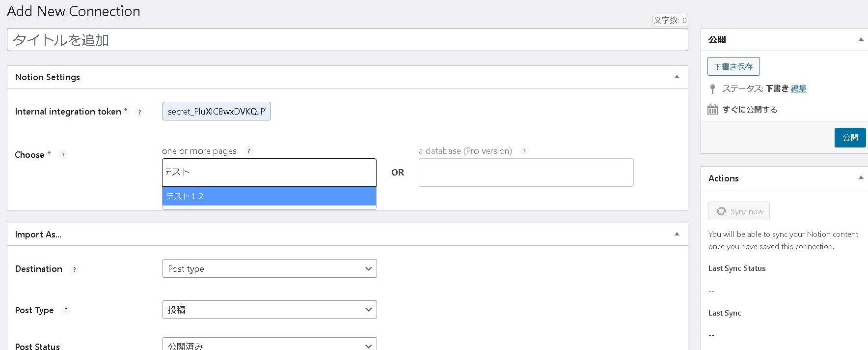Collapse the Notion Settings panel
This screenshot has height=350, width=868.
click(677, 77)
